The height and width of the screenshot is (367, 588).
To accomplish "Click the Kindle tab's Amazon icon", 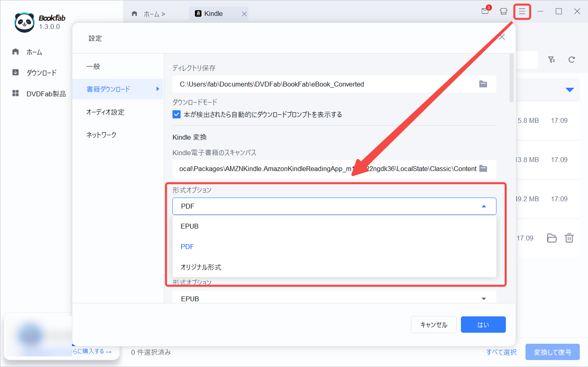I will point(198,13).
